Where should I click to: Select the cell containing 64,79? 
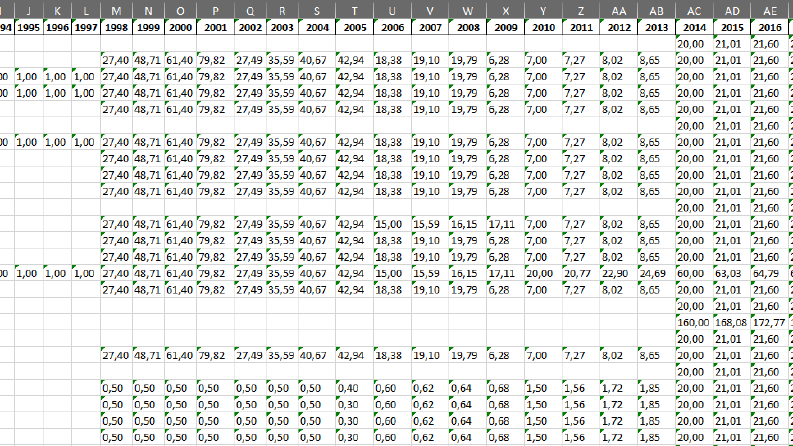point(770,273)
